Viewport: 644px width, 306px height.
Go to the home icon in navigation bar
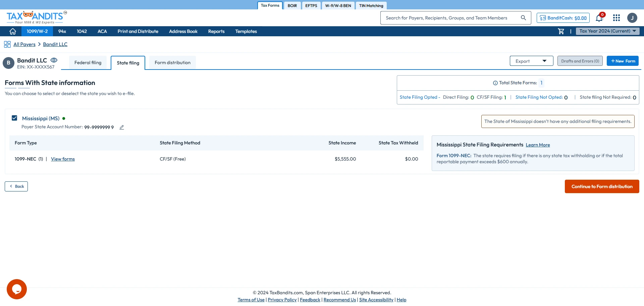[13, 31]
